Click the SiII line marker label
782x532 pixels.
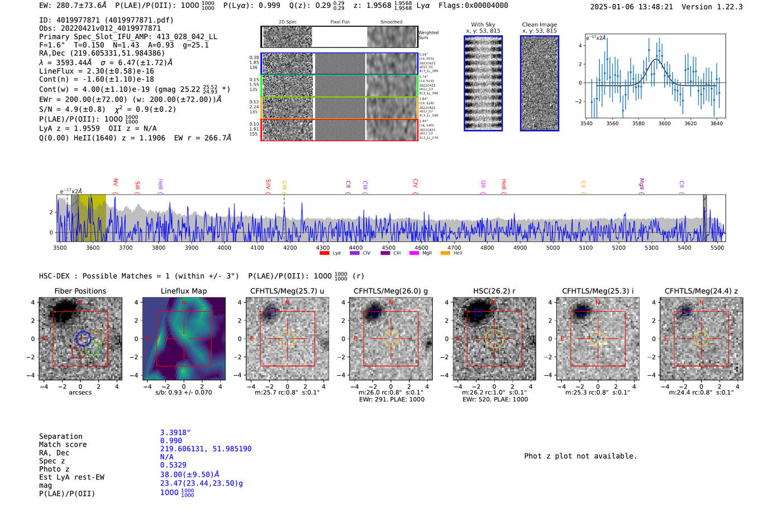pos(137,186)
